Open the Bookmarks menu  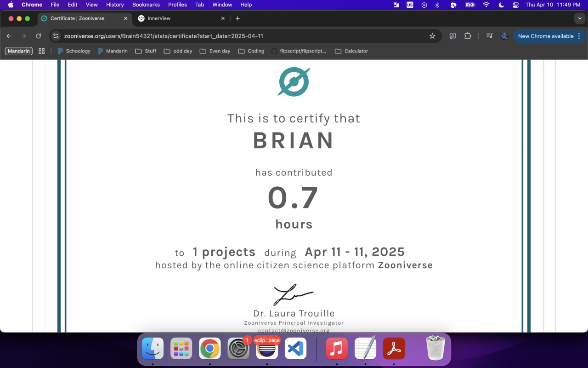146,5
